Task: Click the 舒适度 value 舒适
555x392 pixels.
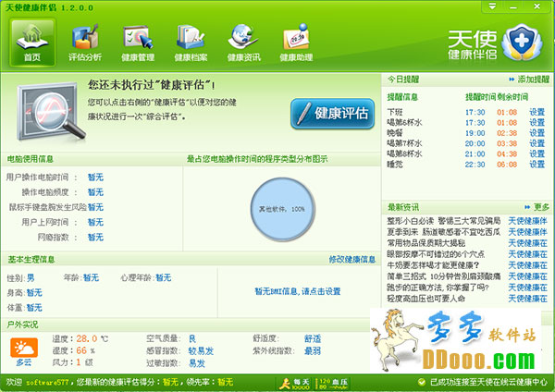Action: [313, 339]
